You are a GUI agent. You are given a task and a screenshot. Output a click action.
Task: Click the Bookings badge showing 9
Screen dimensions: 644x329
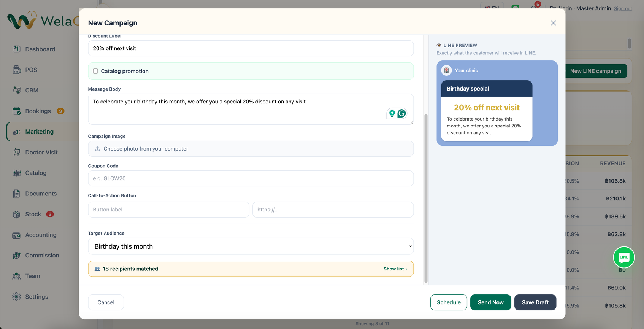tap(60, 111)
